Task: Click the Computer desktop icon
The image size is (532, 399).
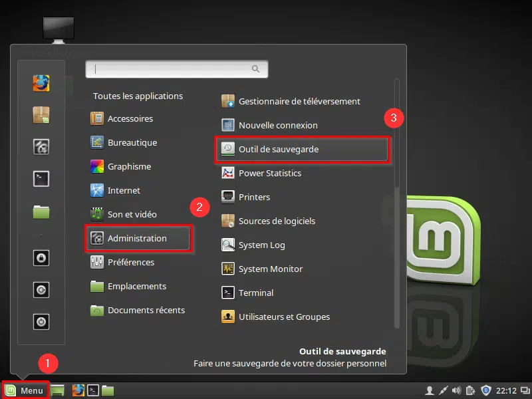Action: (x=59, y=31)
